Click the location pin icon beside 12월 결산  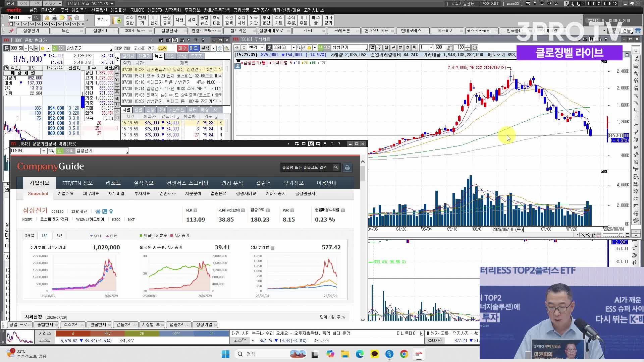[x=111, y=212]
